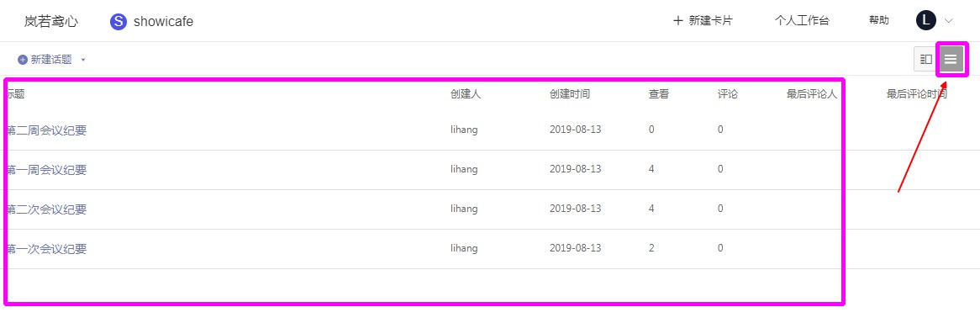The height and width of the screenshot is (323, 980).
Task: Sort by the 查看 column header
Action: (659, 94)
